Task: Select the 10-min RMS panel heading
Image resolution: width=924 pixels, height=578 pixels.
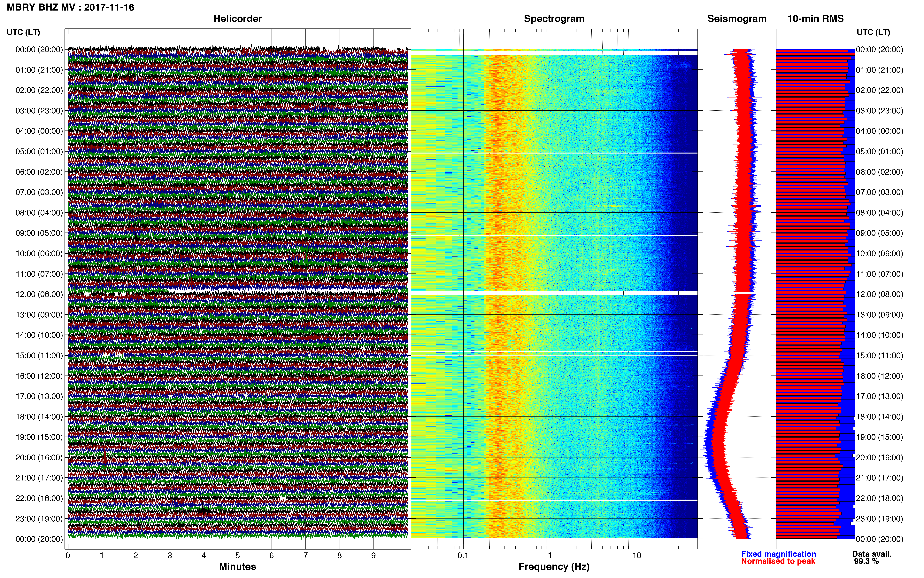Action: tap(816, 19)
